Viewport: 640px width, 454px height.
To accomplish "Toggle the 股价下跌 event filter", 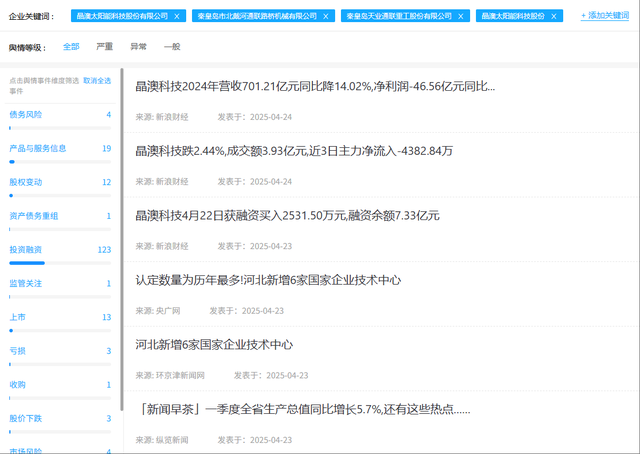I will click(x=26, y=418).
